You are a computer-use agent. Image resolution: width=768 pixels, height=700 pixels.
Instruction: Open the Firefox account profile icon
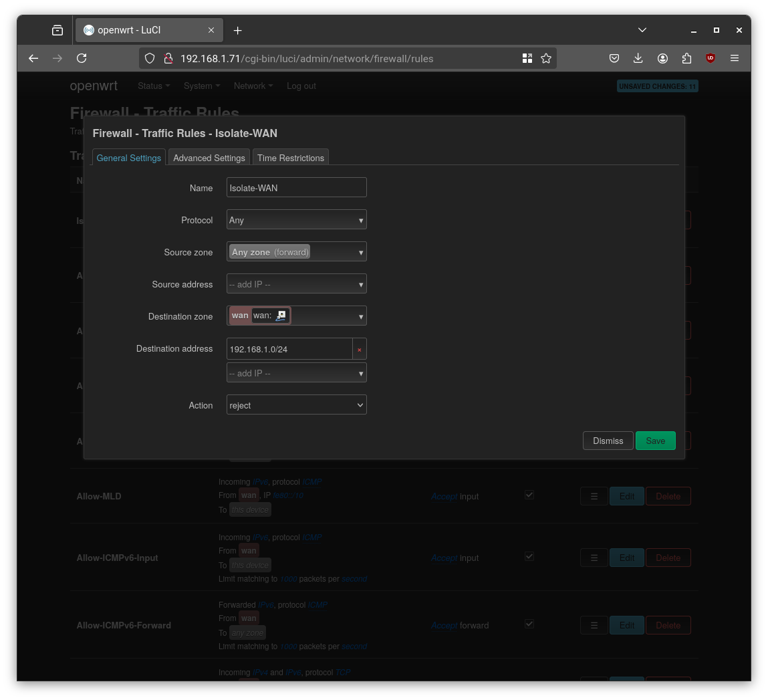(x=662, y=58)
